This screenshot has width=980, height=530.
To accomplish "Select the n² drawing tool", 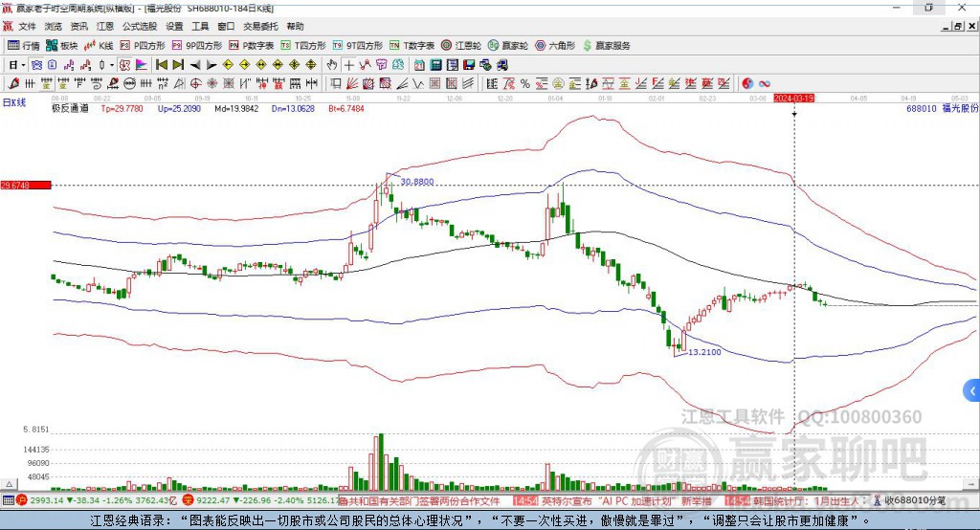I will 163,84.
